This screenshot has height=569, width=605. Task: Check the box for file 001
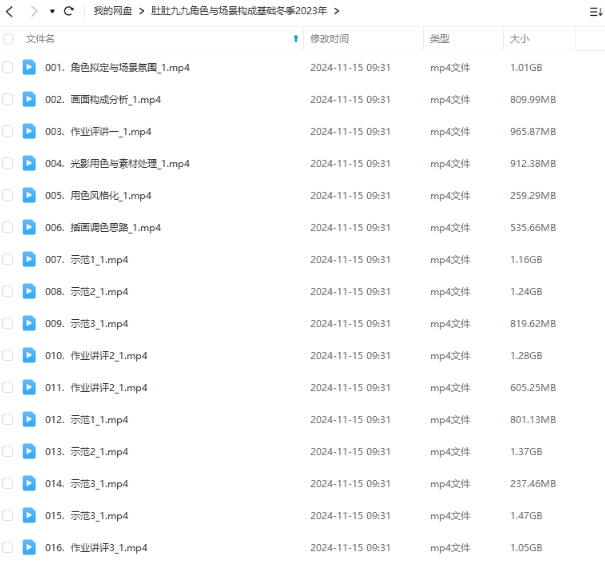coord(8,67)
